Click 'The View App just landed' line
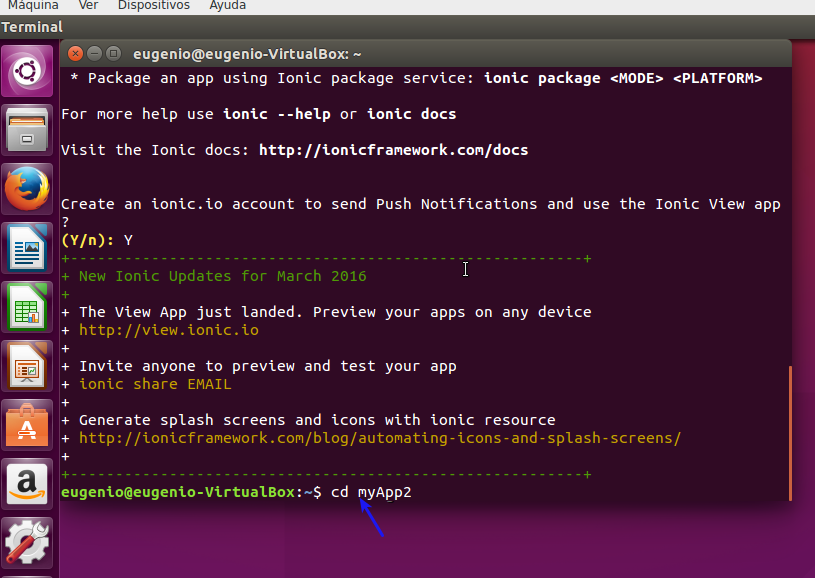 tap(335, 312)
